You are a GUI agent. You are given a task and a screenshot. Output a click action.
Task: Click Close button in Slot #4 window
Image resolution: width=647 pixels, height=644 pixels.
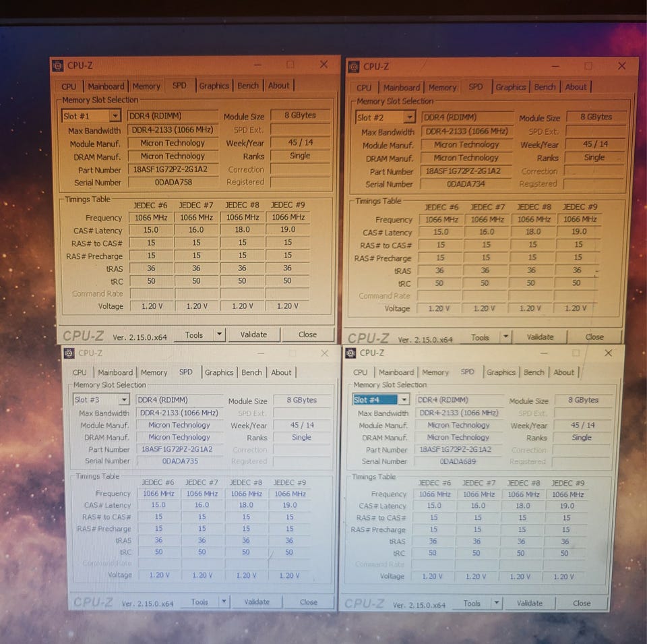pyautogui.click(x=582, y=603)
